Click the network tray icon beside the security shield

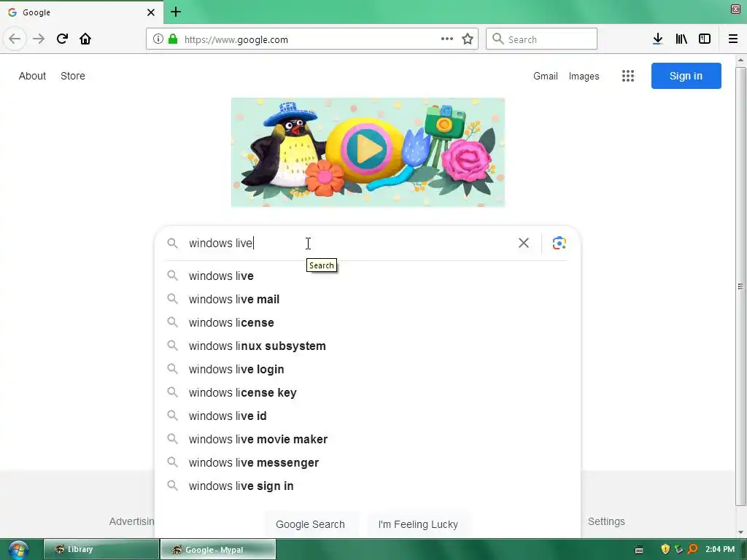(x=679, y=550)
